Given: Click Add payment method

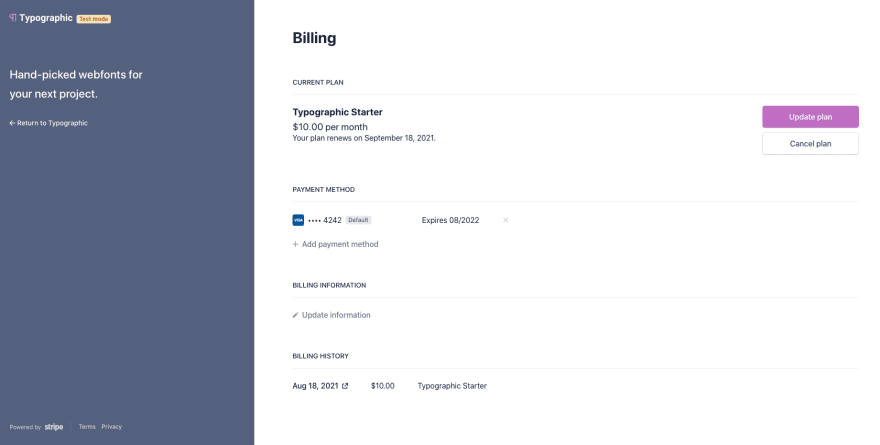Looking at the screenshot, I should 336,244.
